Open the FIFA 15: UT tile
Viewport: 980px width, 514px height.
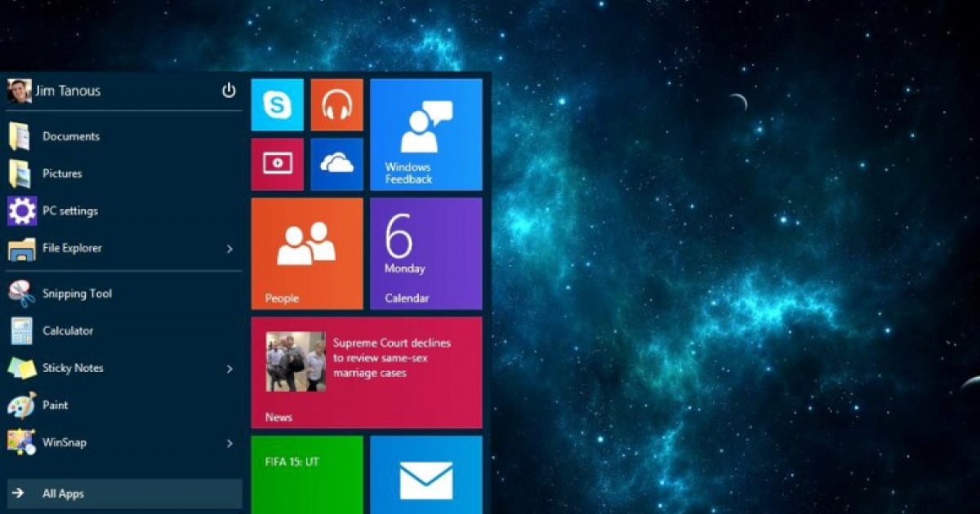pyautogui.click(x=306, y=475)
